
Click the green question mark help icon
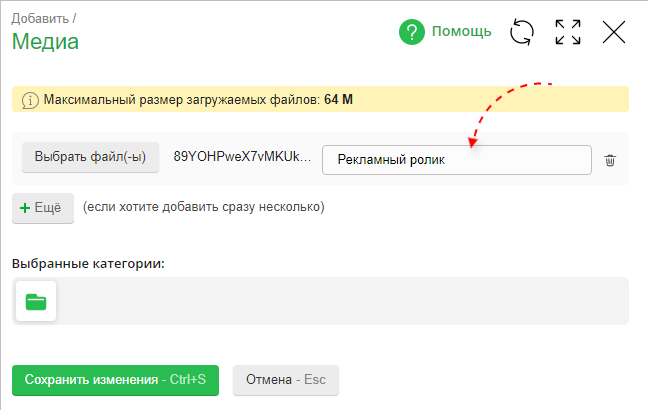pyautogui.click(x=412, y=32)
